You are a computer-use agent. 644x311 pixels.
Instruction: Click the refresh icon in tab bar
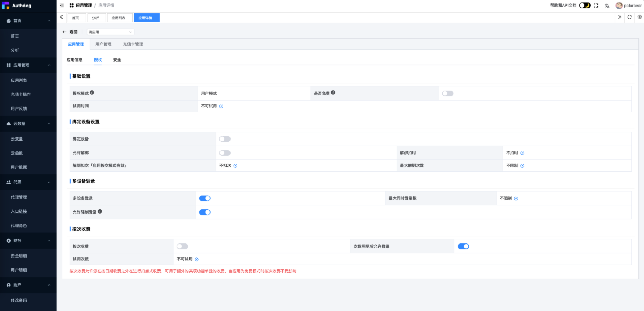tap(630, 17)
